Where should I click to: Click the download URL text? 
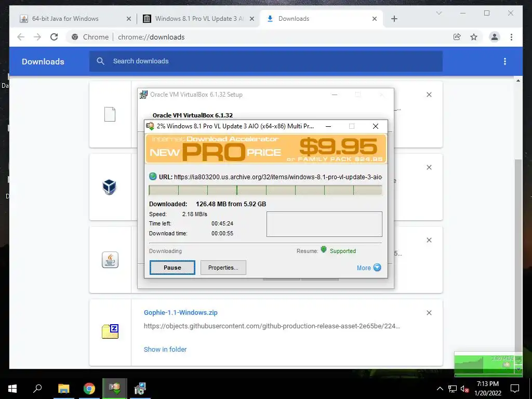tap(277, 177)
